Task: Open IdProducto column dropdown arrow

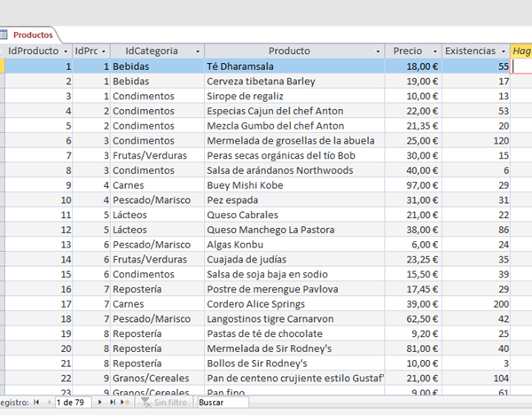Action: [66, 51]
